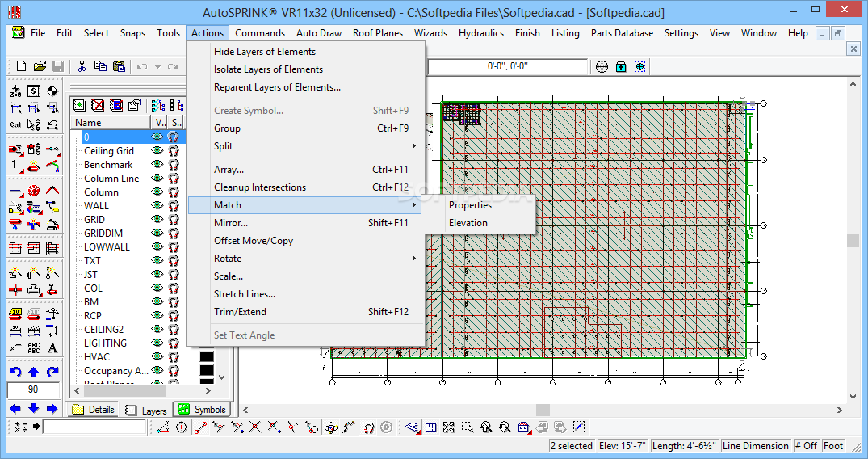Hide the LOWWALL layer via eye icon
Viewport: 868px width, 459px height.
(x=157, y=246)
